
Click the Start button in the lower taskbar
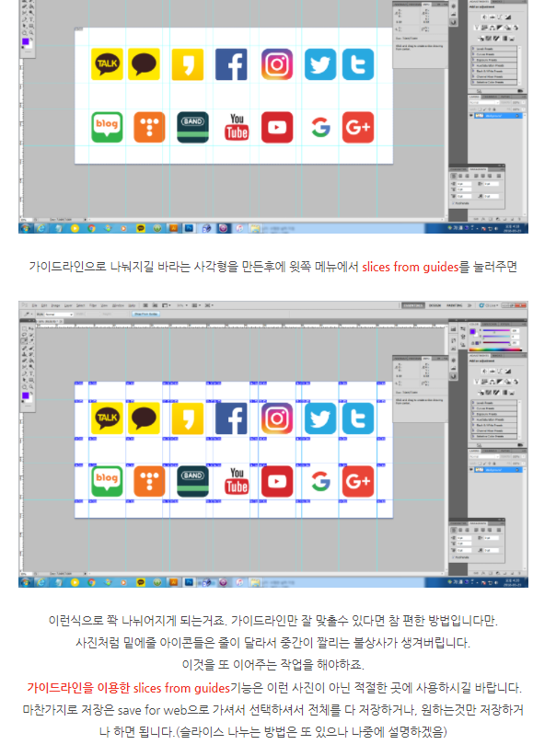pyautogui.click(x=26, y=582)
